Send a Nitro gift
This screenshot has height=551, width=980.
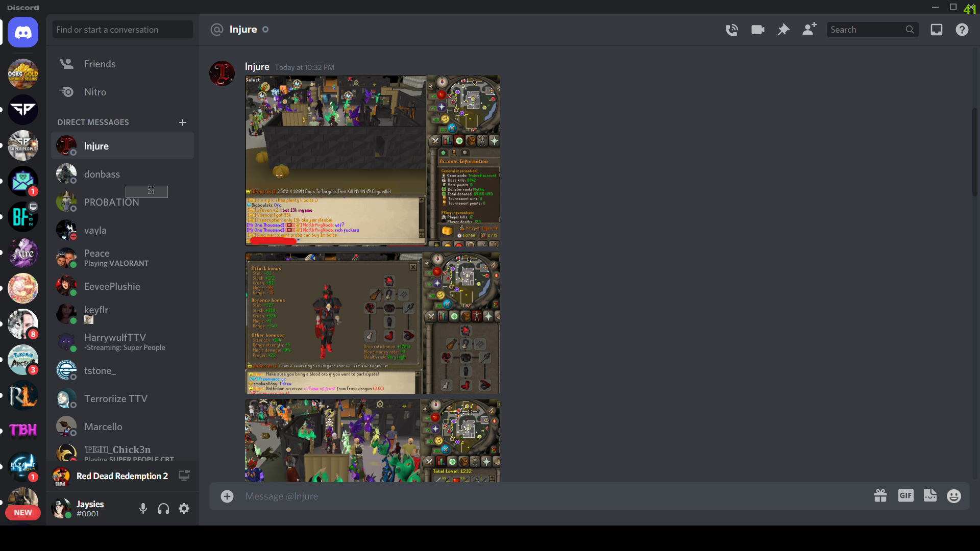point(880,495)
